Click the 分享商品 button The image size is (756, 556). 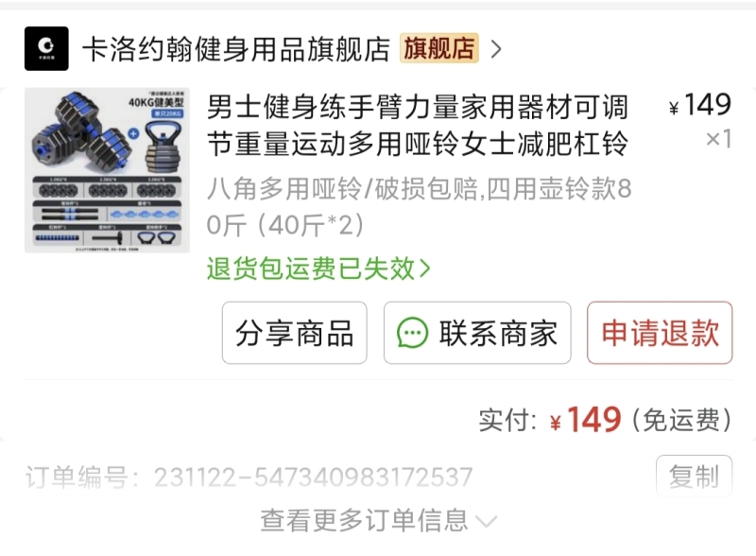[x=294, y=333]
